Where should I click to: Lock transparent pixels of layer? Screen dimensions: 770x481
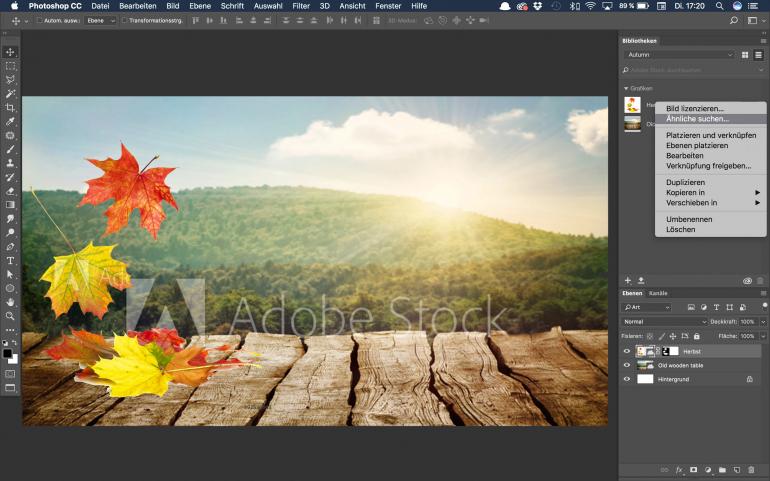tap(650, 337)
